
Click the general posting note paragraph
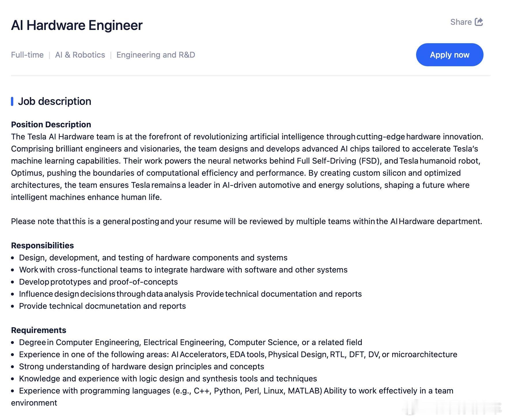[246, 221]
